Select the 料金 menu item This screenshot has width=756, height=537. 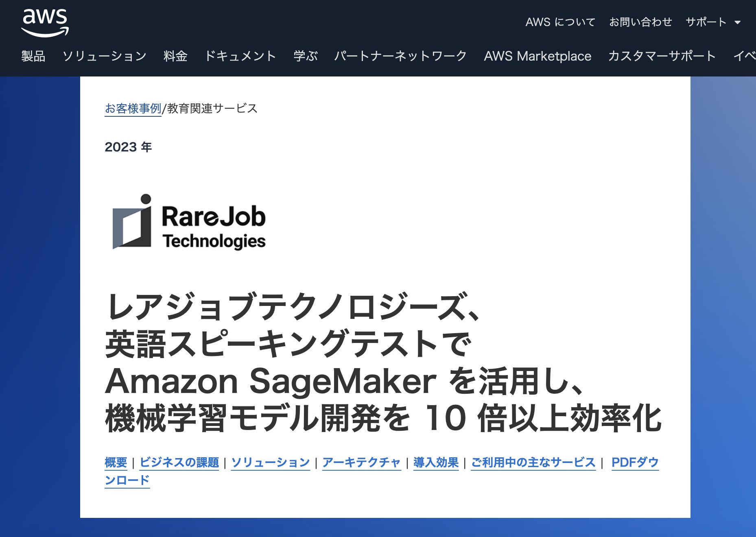click(175, 56)
